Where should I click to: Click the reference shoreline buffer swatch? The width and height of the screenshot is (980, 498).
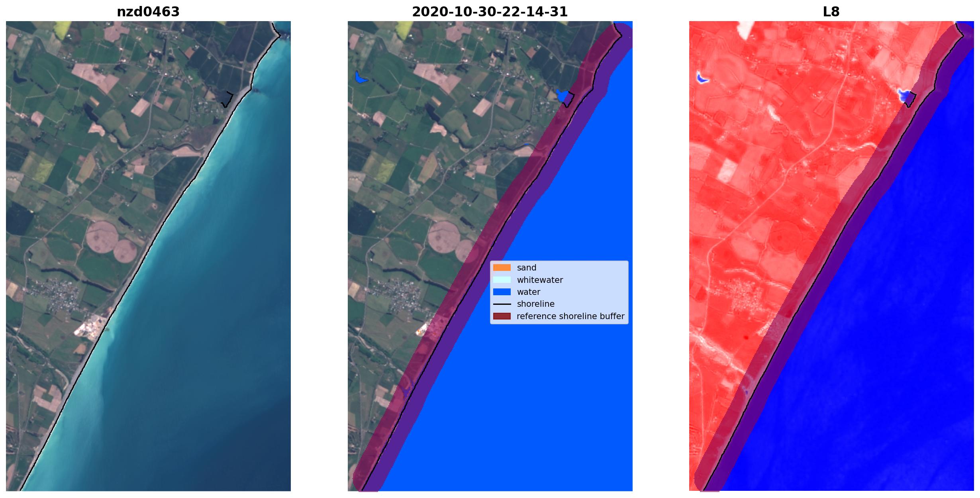502,316
